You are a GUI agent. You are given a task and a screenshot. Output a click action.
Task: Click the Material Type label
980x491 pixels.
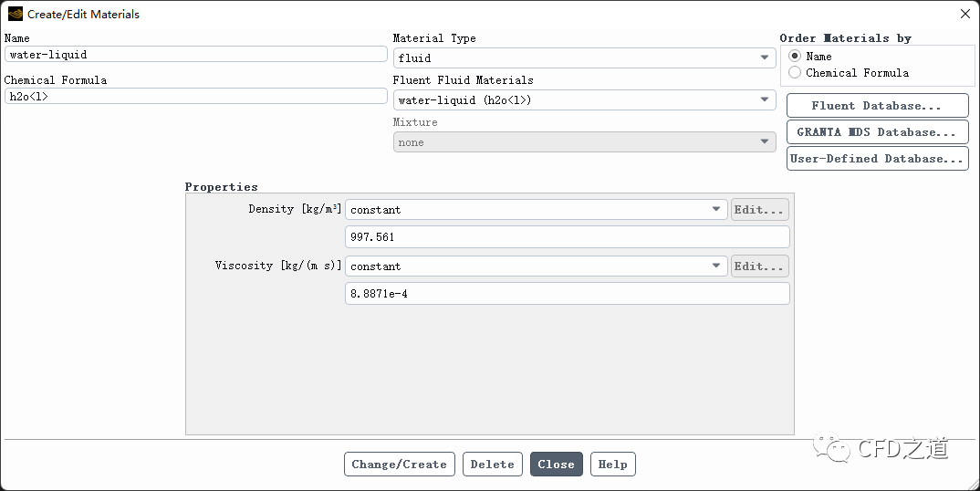[x=434, y=38]
